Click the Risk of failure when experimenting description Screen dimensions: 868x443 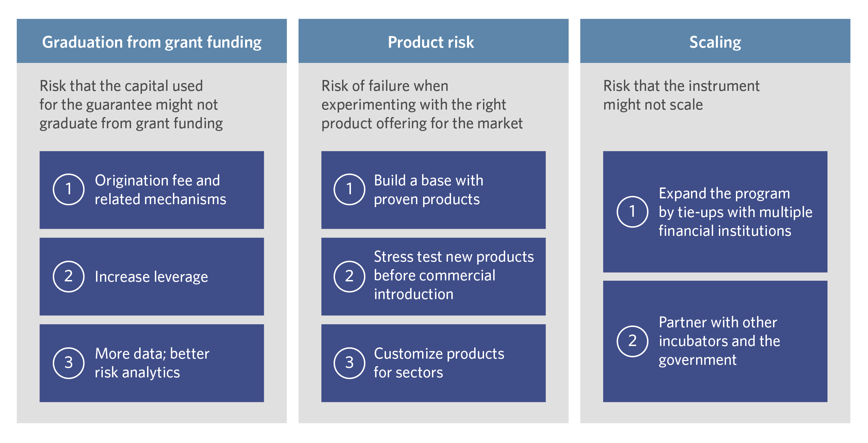422,105
